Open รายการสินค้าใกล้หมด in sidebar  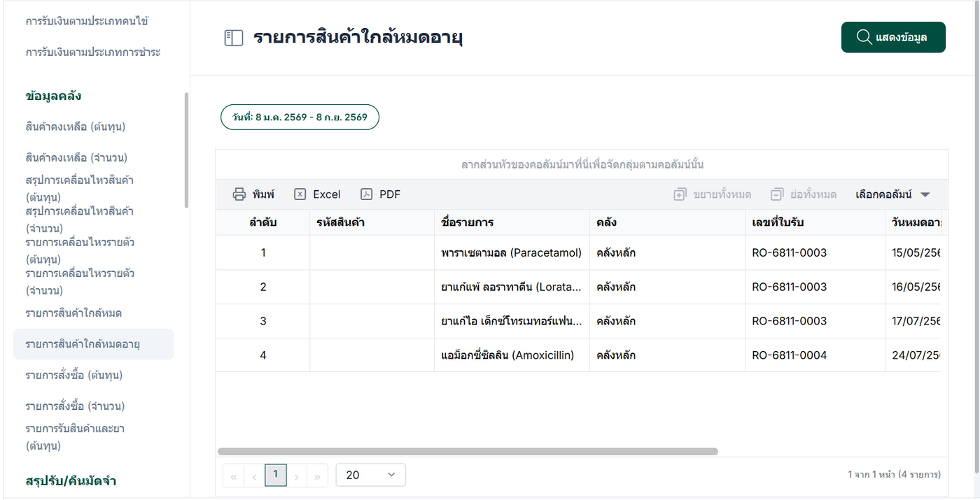tap(78, 313)
